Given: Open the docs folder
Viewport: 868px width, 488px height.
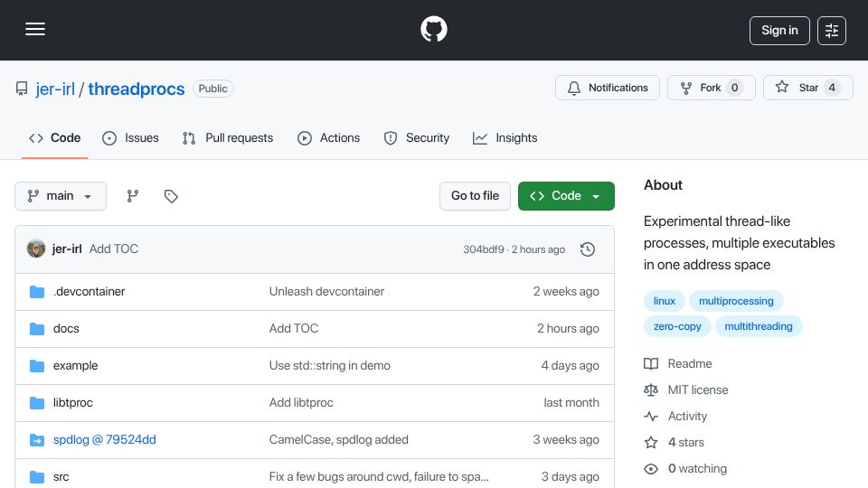Looking at the screenshot, I should pos(66,329).
